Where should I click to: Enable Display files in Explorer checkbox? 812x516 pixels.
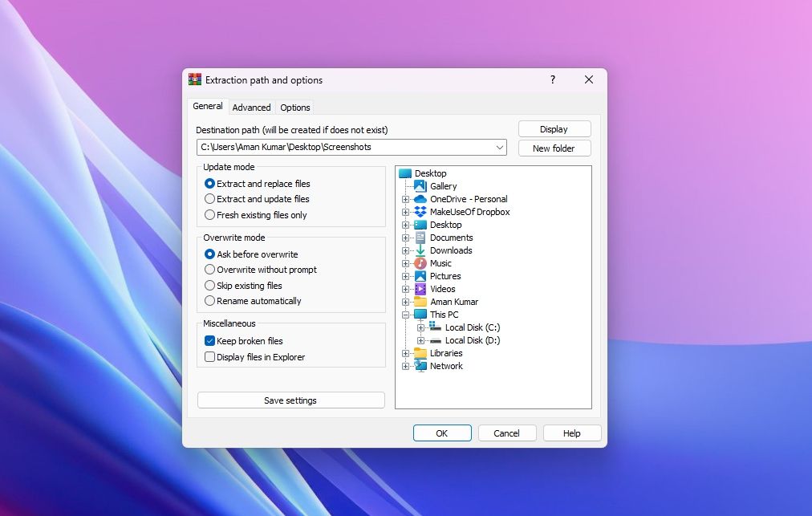click(x=210, y=357)
